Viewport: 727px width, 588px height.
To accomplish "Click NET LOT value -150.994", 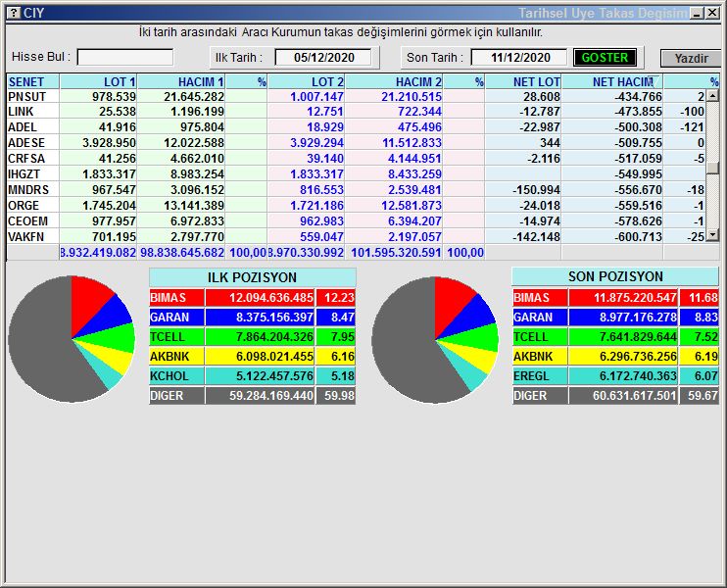I will click(x=536, y=190).
